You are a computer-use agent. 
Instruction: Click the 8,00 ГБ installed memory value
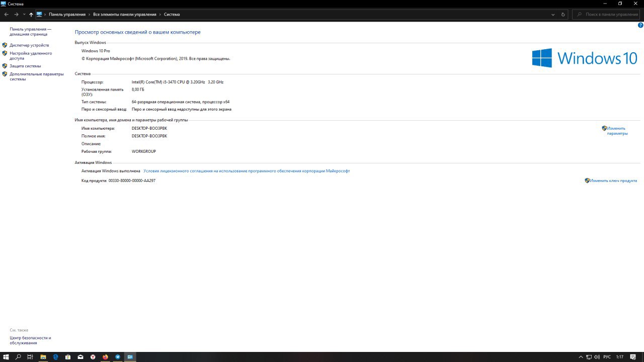[138, 89]
